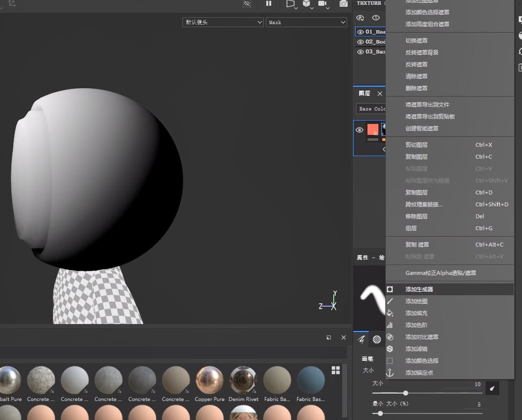Viewport: 522px width, 420px height.
Task: Hide the 02_Bod texture set
Action: point(360,42)
